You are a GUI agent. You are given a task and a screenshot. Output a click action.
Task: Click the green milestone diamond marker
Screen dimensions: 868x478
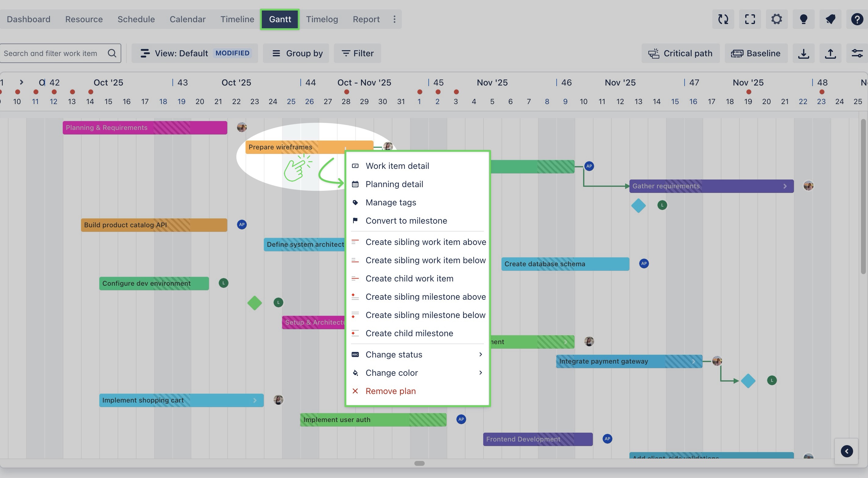[254, 303]
